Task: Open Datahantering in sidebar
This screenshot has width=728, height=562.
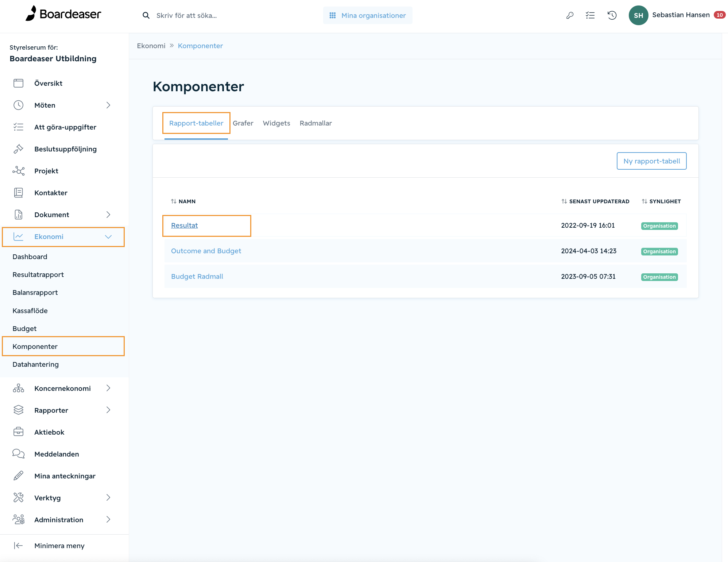Action: click(x=35, y=365)
